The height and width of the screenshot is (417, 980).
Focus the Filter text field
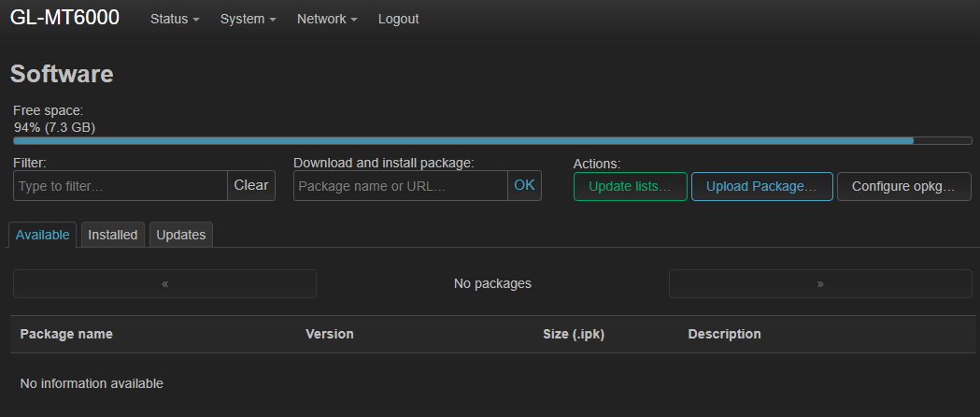[x=121, y=186]
